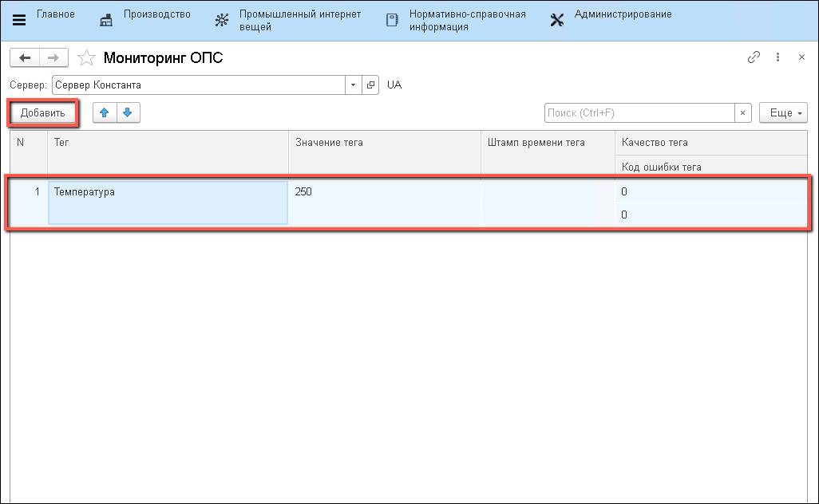Click the forward navigation arrow
Image resolution: width=819 pixels, height=504 pixels.
point(53,58)
